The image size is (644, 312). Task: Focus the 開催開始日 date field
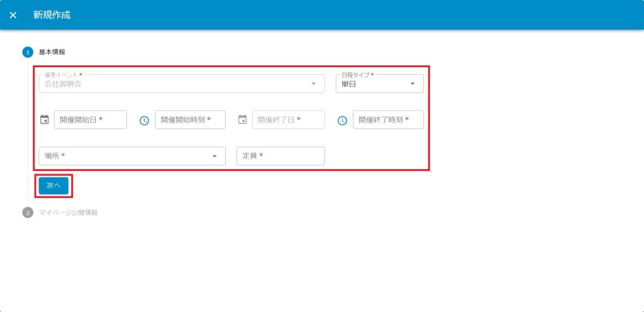point(91,120)
